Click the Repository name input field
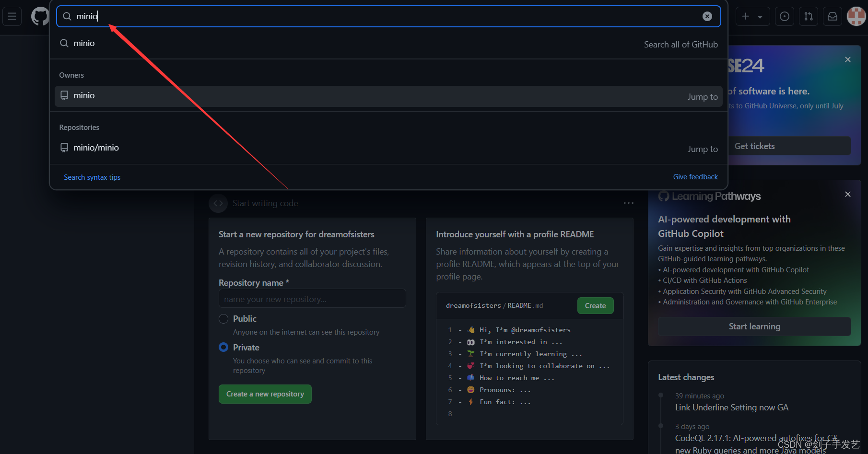Image resolution: width=868 pixels, height=454 pixels. (x=312, y=299)
